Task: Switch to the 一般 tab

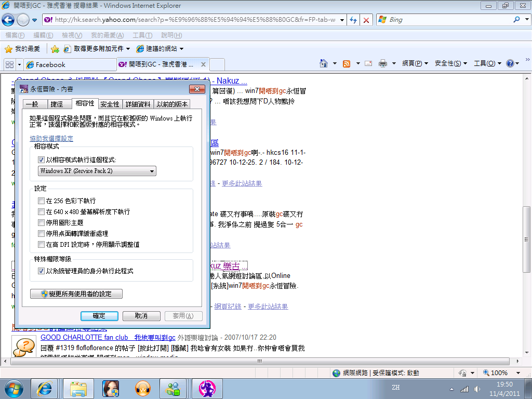Action: pos(32,104)
